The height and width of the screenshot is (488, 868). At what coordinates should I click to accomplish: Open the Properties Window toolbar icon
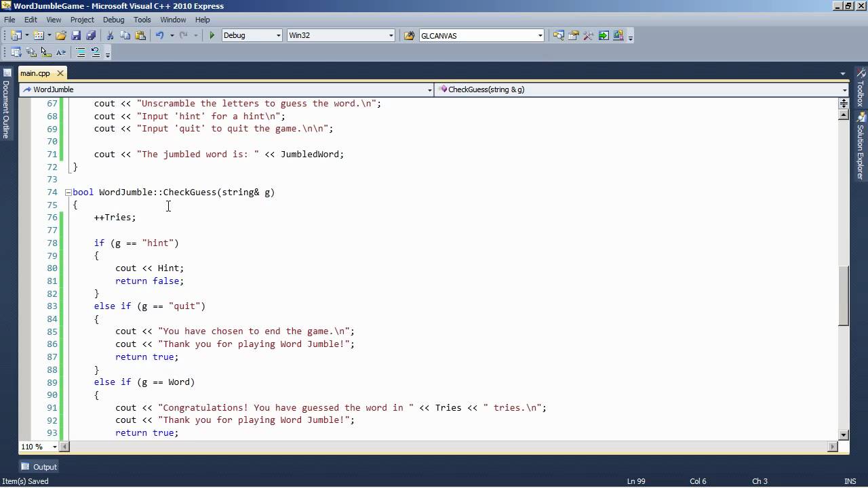point(574,35)
